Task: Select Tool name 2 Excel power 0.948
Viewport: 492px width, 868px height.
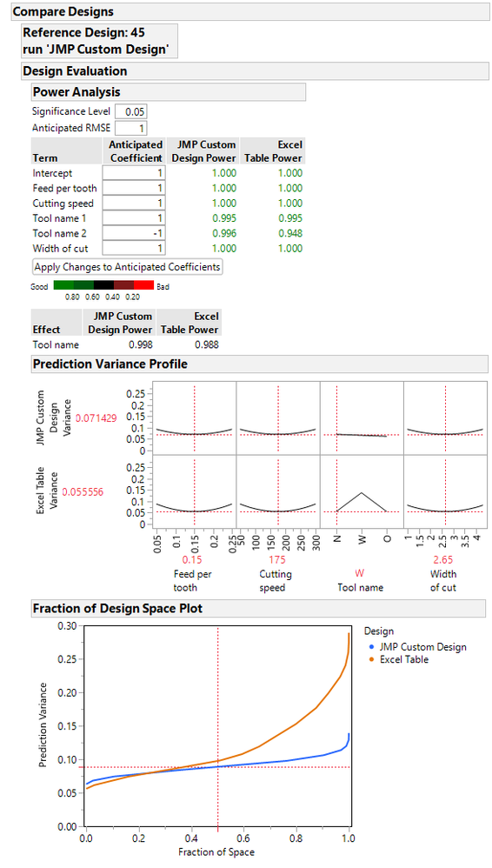Action: 290,233
